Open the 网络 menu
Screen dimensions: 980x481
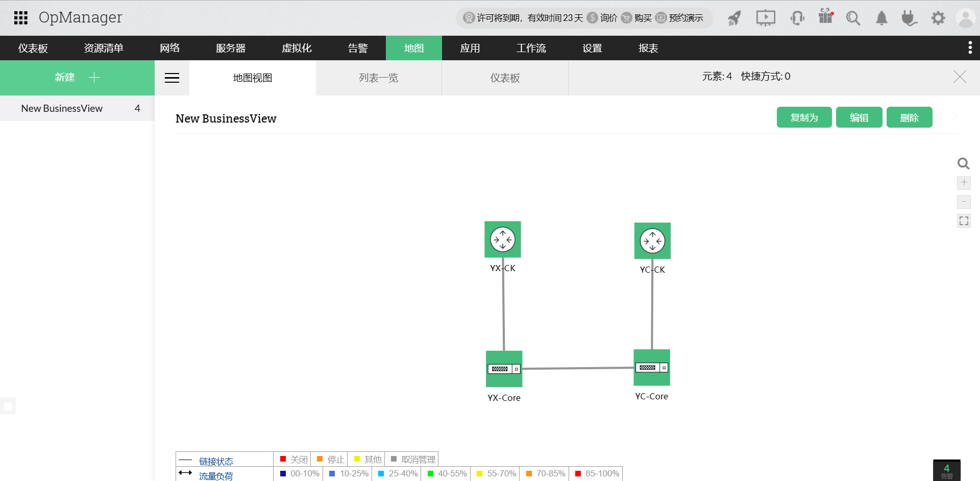(x=169, y=48)
